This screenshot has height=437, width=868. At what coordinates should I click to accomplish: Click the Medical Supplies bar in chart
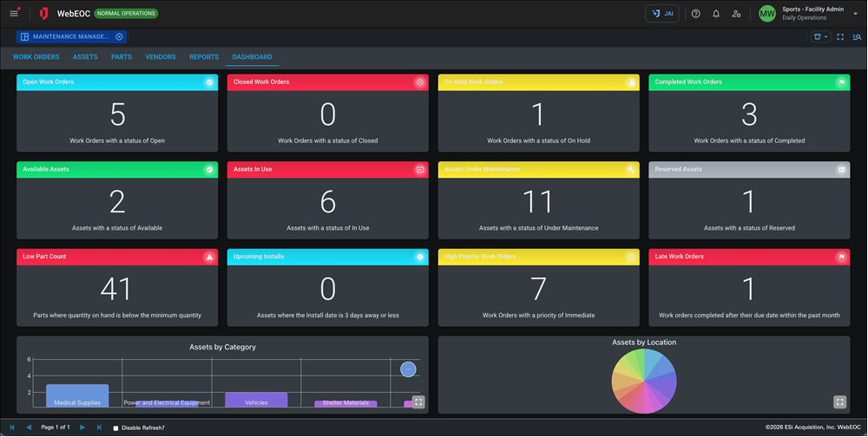click(77, 395)
